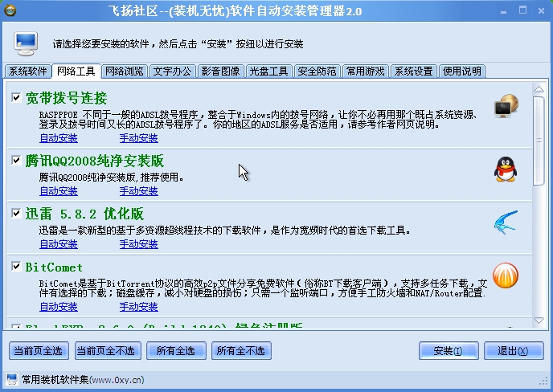Click the 所有全不选 button
This screenshot has width=553, height=392.
click(241, 351)
